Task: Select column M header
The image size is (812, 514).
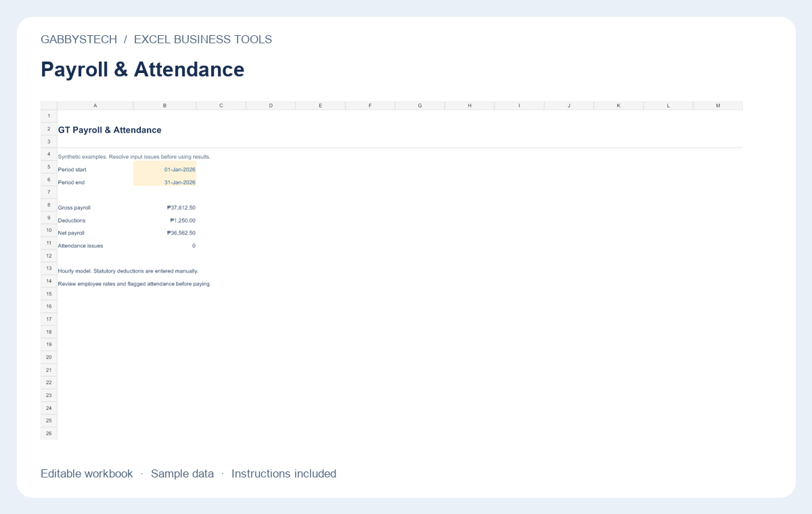Action: (x=718, y=106)
